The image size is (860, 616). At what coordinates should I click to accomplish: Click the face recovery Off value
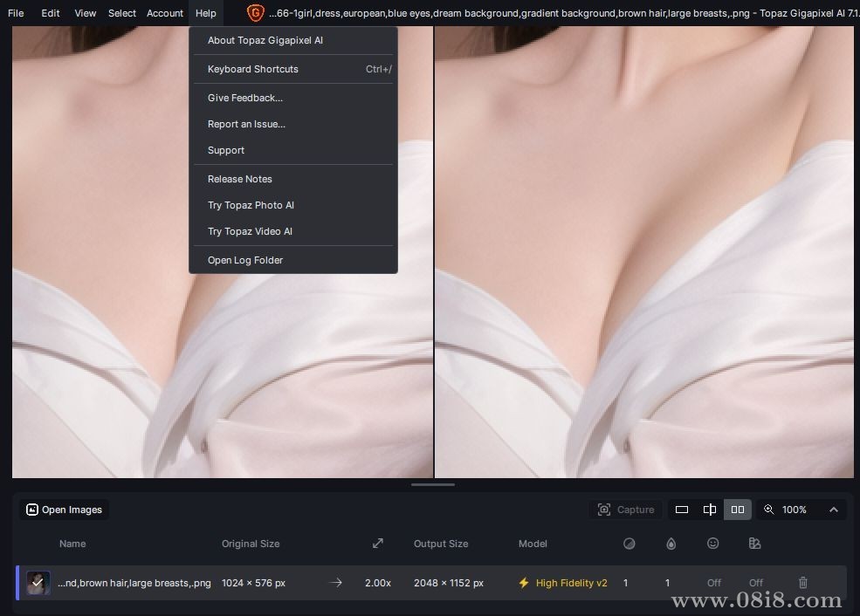714,583
